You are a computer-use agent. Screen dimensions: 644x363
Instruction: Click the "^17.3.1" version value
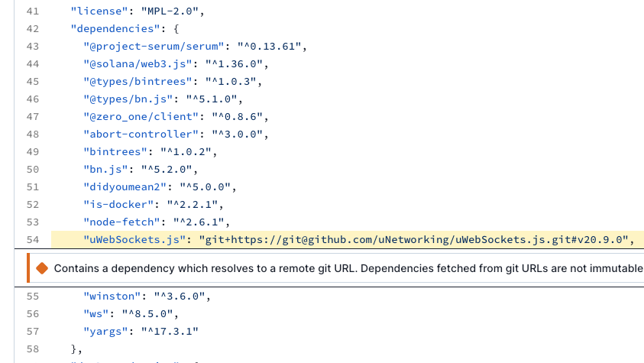click(x=170, y=332)
